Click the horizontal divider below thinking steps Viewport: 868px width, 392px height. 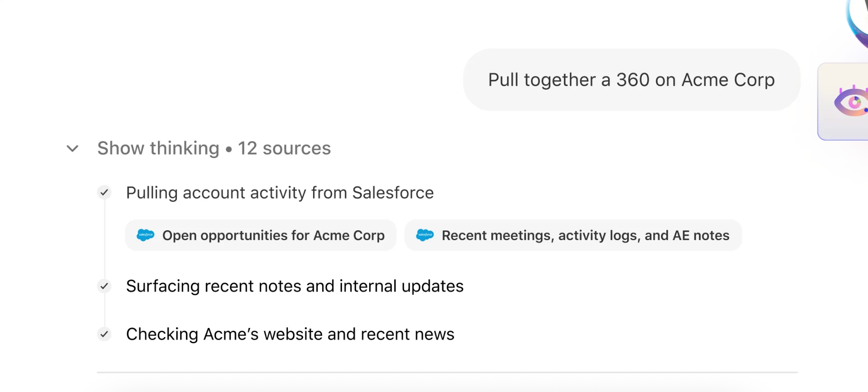447,372
